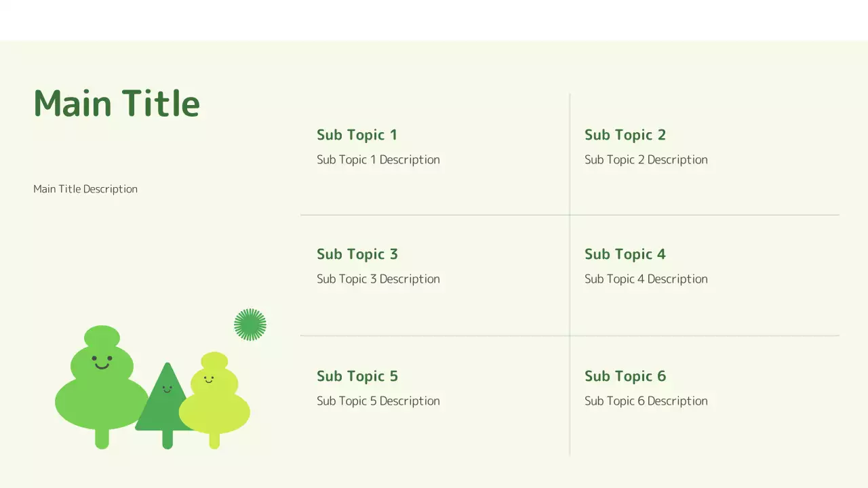This screenshot has height=488, width=868.
Task: Select the Main Title heading
Action: (x=117, y=104)
